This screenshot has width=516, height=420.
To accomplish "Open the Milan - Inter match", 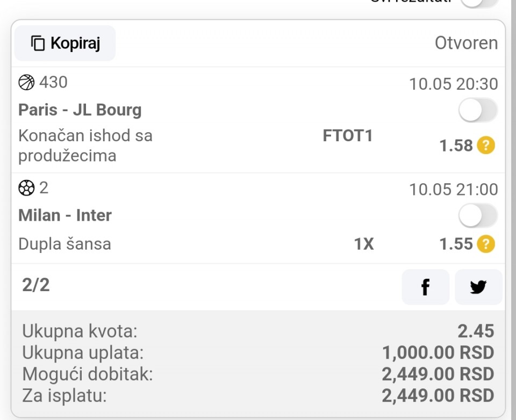I will point(65,215).
